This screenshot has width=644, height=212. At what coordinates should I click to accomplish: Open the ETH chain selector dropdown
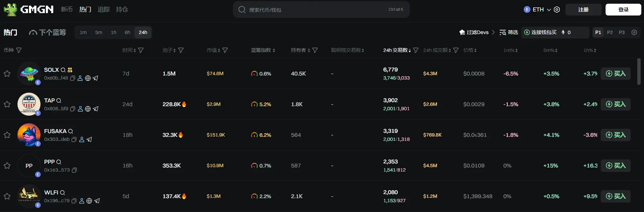pyautogui.click(x=538, y=9)
